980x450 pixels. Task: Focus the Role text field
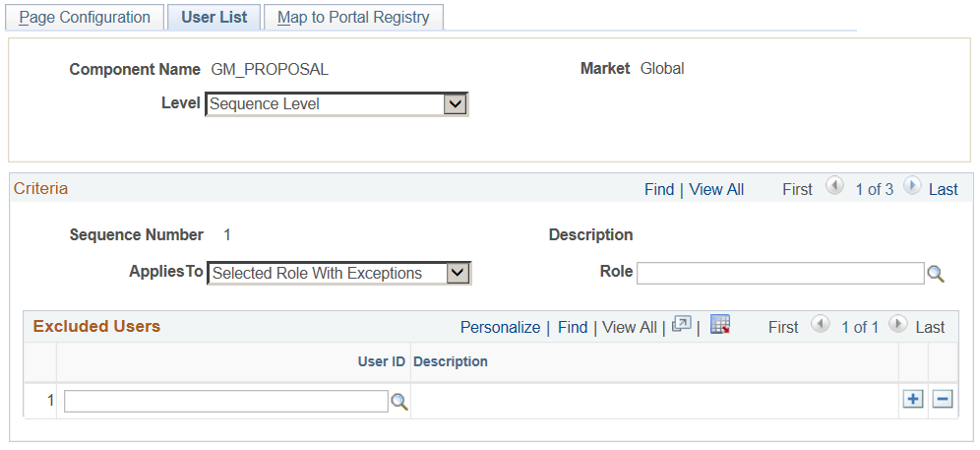click(x=779, y=273)
